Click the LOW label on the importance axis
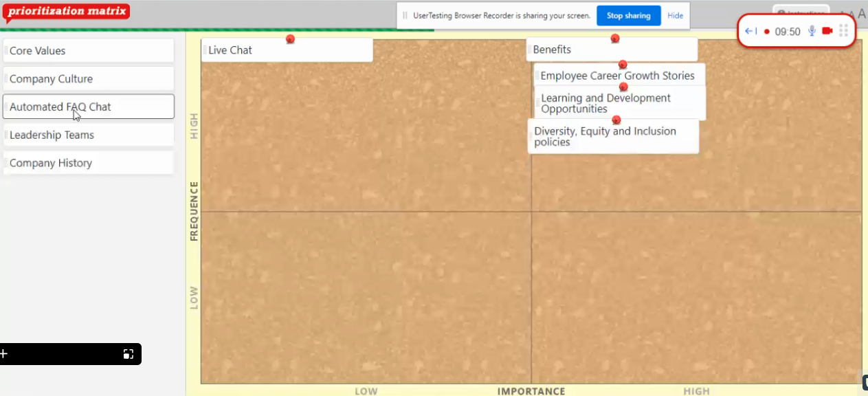 [x=366, y=391]
